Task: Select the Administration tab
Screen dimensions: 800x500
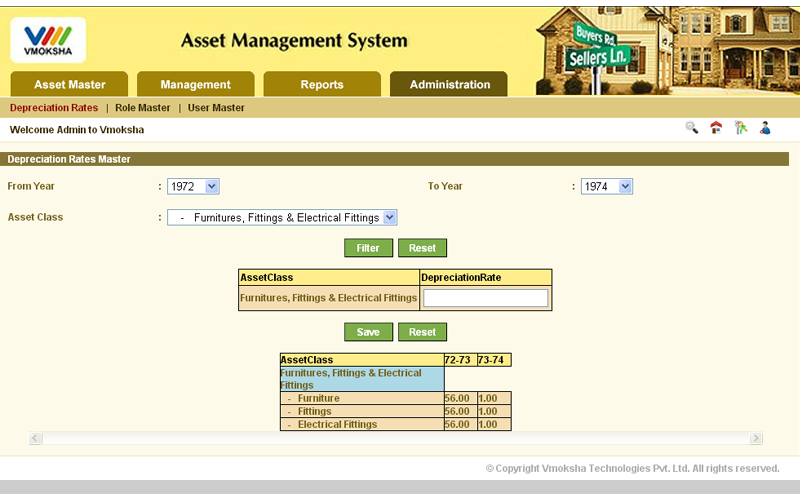Action: [449, 84]
